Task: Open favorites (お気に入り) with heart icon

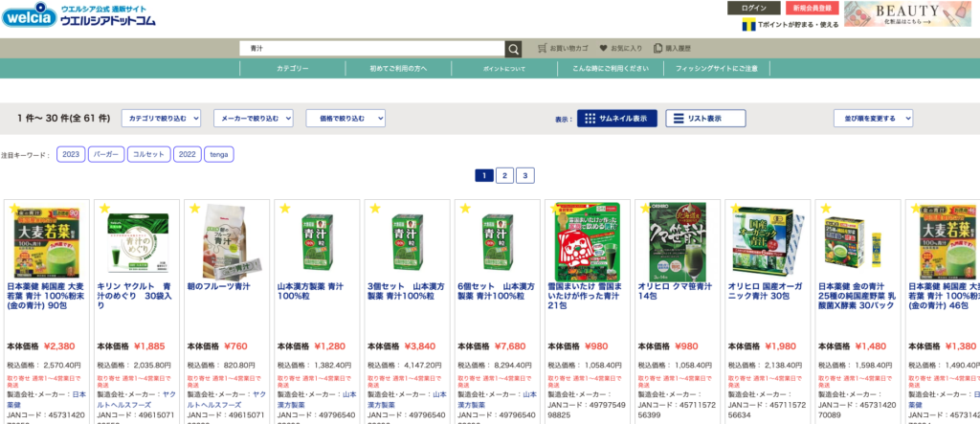Action: (x=620, y=48)
